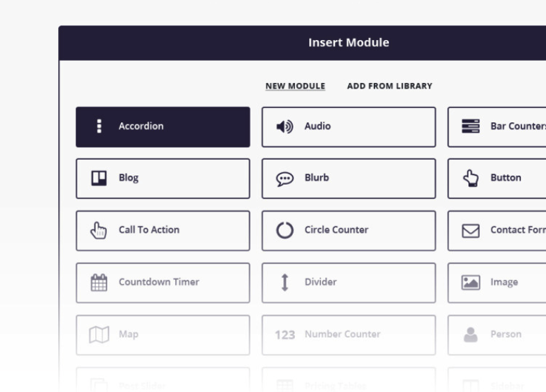Switch to the New Module tab
This screenshot has width=546, height=392.
(x=295, y=86)
